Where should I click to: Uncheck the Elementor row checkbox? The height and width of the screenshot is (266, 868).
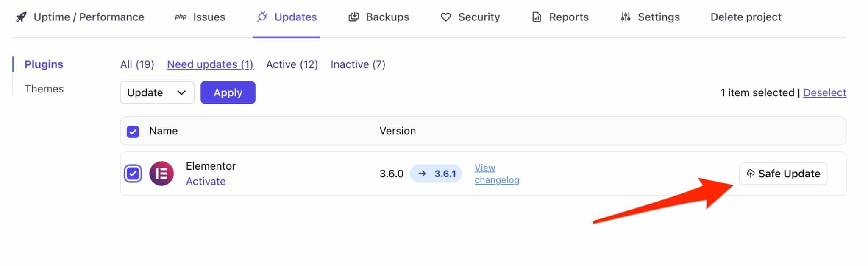tap(133, 174)
